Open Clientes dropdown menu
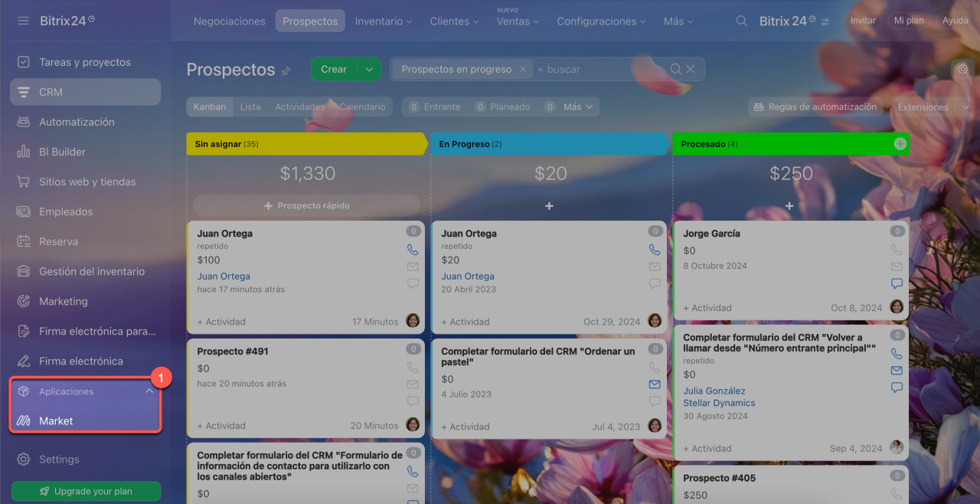Image resolution: width=980 pixels, height=504 pixels. tap(455, 21)
